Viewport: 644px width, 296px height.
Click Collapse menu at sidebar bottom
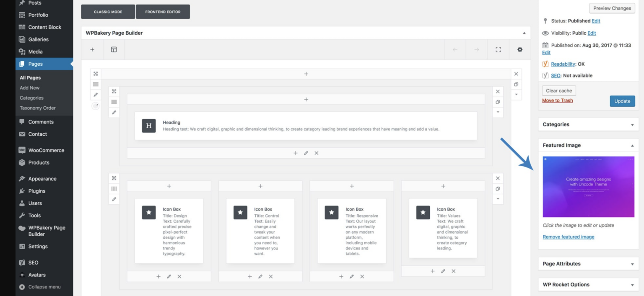pos(44,287)
